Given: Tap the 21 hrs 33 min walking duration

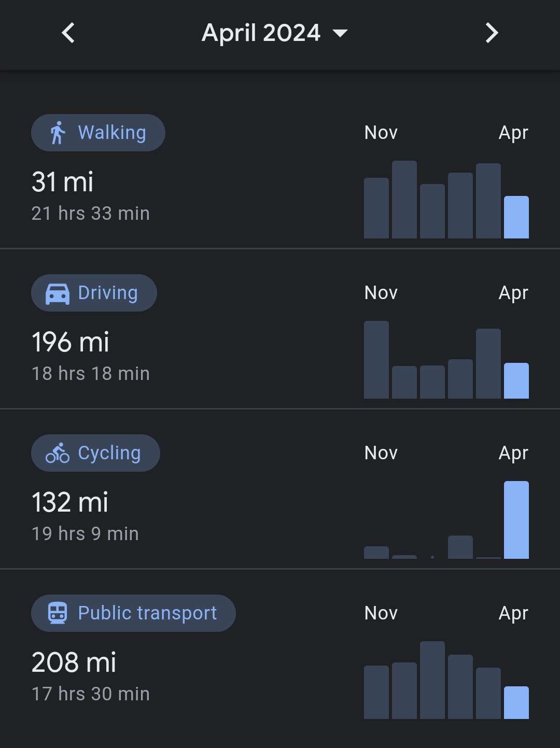Looking at the screenshot, I should [91, 214].
